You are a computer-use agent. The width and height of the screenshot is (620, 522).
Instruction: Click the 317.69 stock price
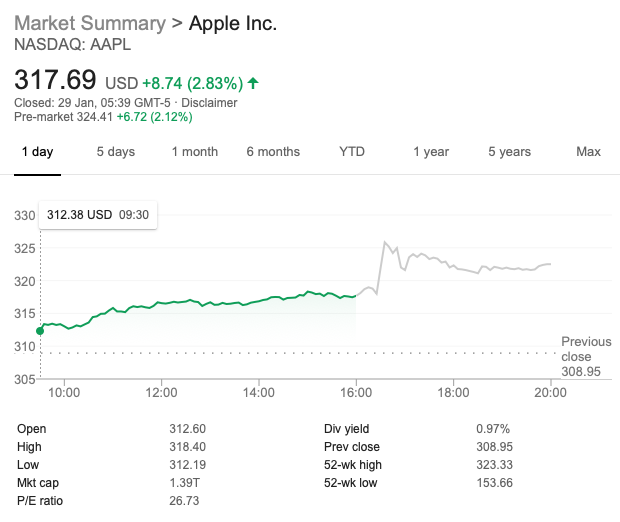click(x=55, y=79)
